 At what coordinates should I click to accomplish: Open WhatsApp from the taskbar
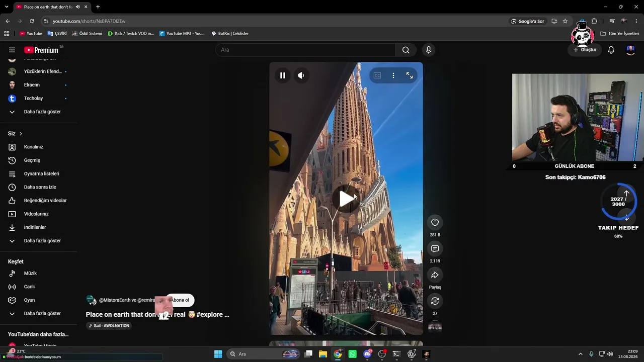coord(353,354)
